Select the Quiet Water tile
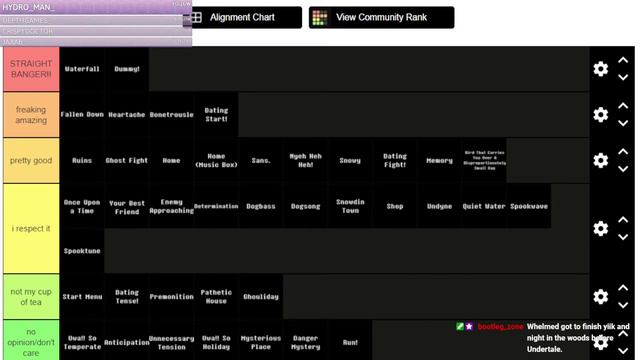Screen dimensions: 640x360 pyautogui.click(x=484, y=206)
